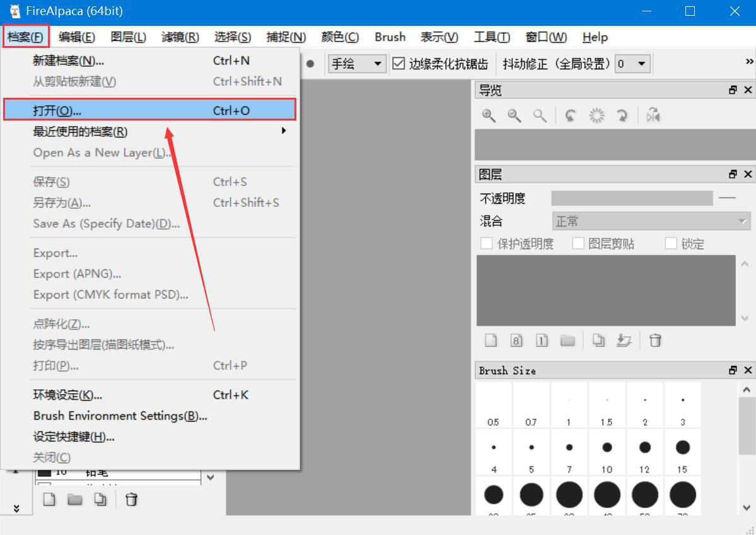Enable the 保护透明度 checkbox

click(x=487, y=243)
